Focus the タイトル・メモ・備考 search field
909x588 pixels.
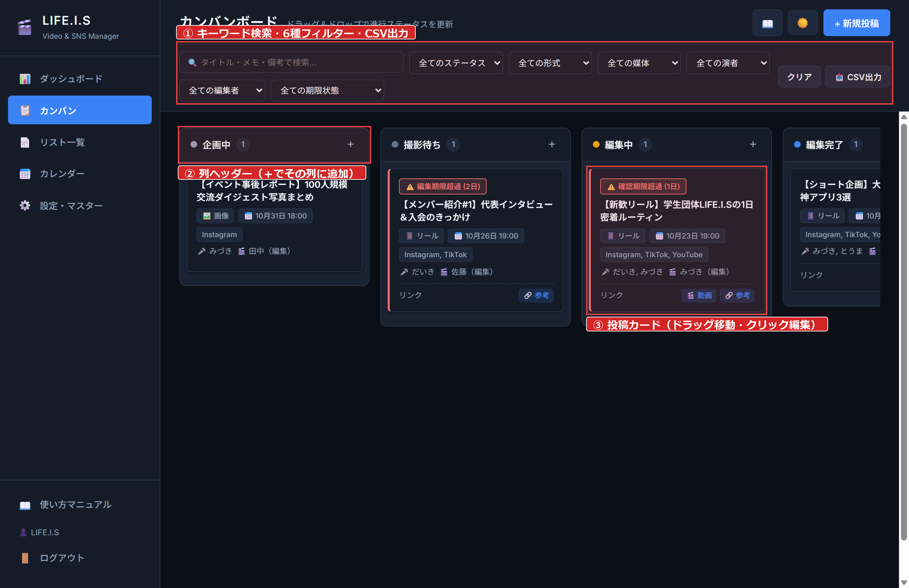point(291,62)
